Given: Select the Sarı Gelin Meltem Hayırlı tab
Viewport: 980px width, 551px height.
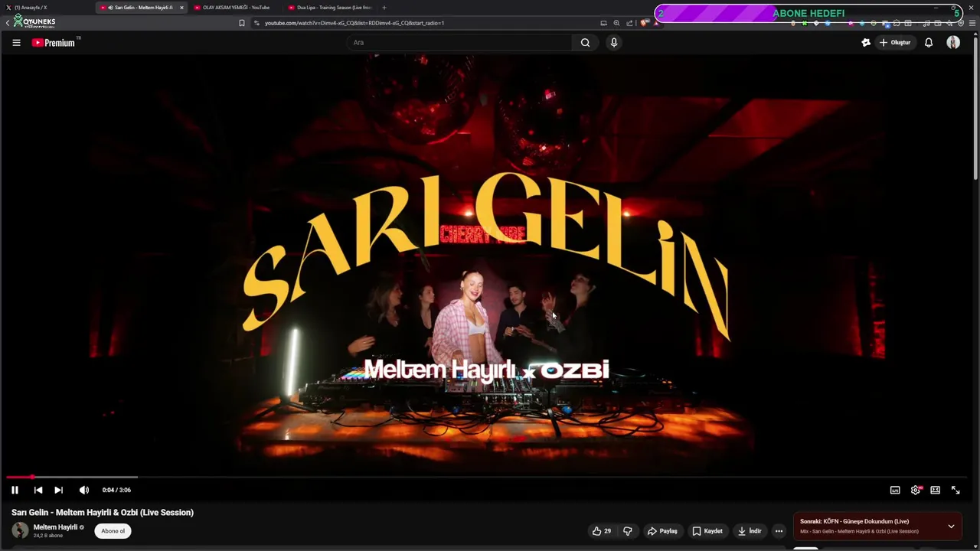Looking at the screenshot, I should click(x=142, y=8).
